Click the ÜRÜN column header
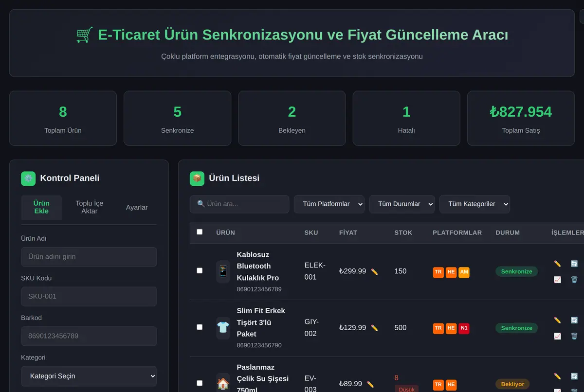Screen dimensions: 584x392 pos(226,233)
